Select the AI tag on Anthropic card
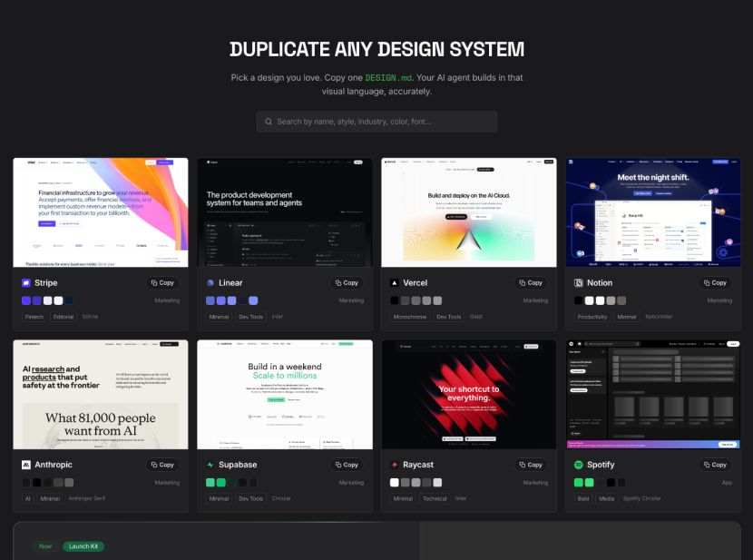Image resolution: width=753 pixels, height=560 pixels. pyautogui.click(x=28, y=499)
